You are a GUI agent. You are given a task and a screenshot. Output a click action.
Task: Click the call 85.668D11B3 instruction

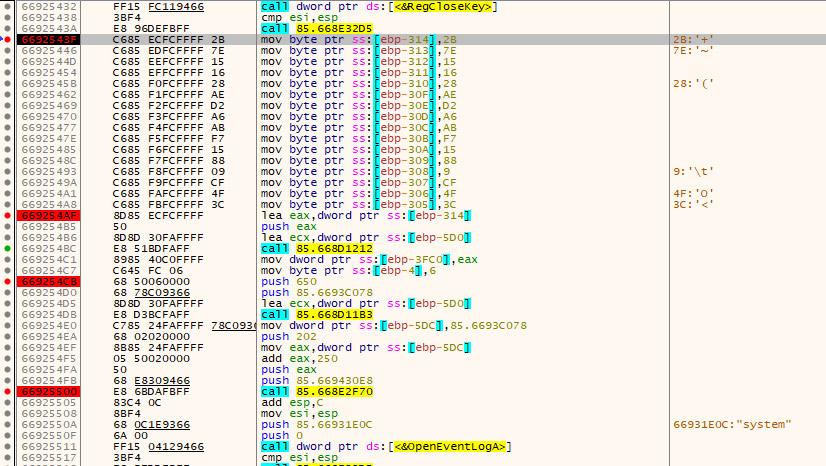coord(317,314)
